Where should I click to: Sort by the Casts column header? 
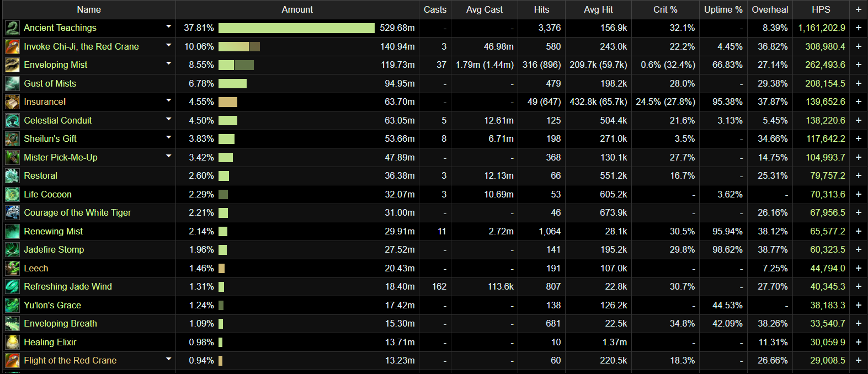[435, 9]
